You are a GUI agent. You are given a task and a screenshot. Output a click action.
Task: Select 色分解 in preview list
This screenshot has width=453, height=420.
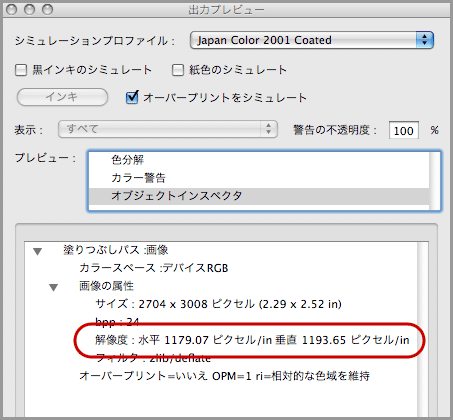pyautogui.click(x=259, y=160)
